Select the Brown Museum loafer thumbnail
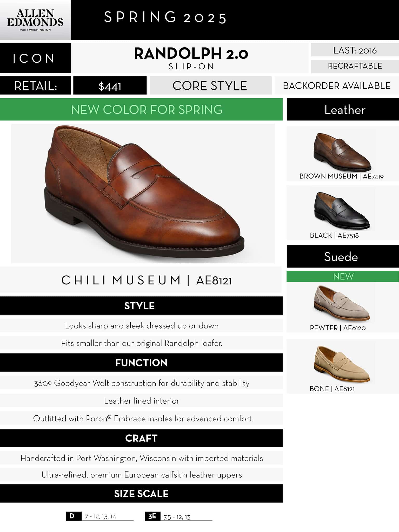Viewport: 399px width, 532px height. pos(342,151)
